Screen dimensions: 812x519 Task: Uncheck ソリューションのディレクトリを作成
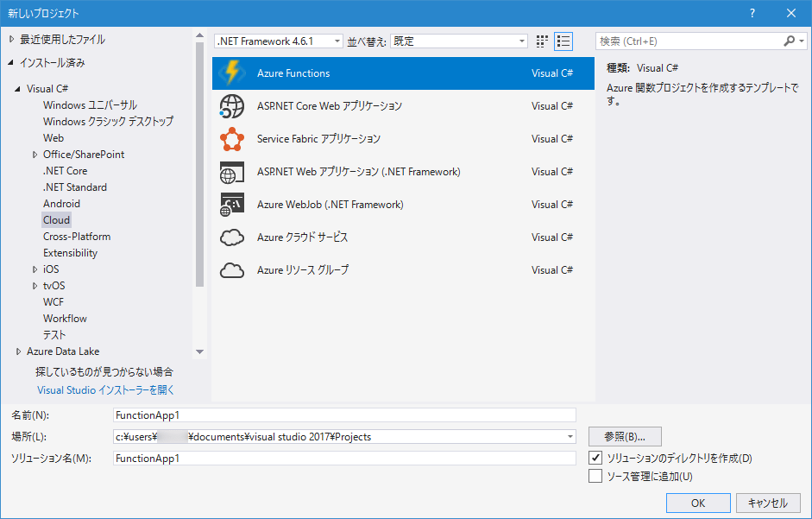click(x=596, y=458)
